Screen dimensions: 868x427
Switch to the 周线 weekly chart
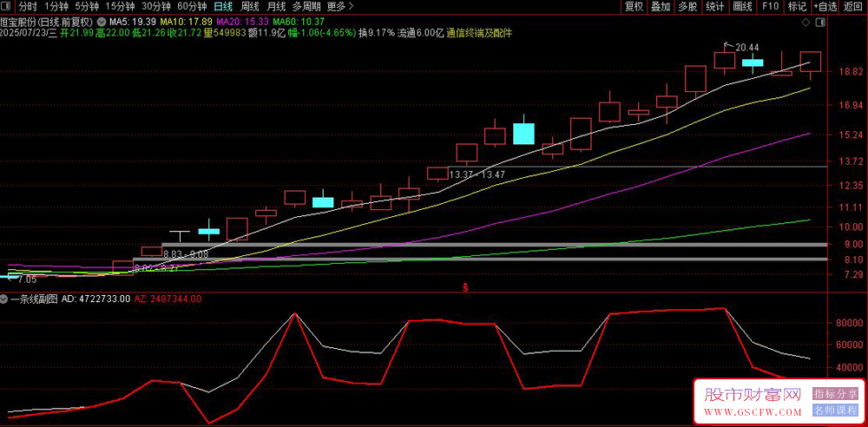click(x=250, y=7)
